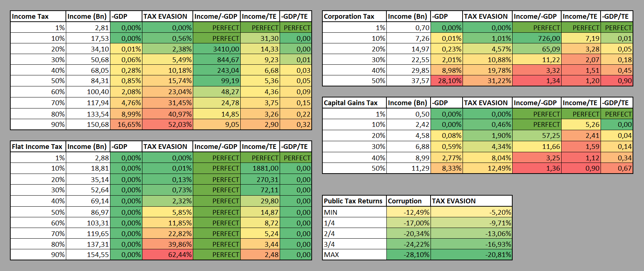Select the 11,29 Capital Gains income cell
Image resolution: width=644 pixels, height=271 pixels.
coord(408,168)
